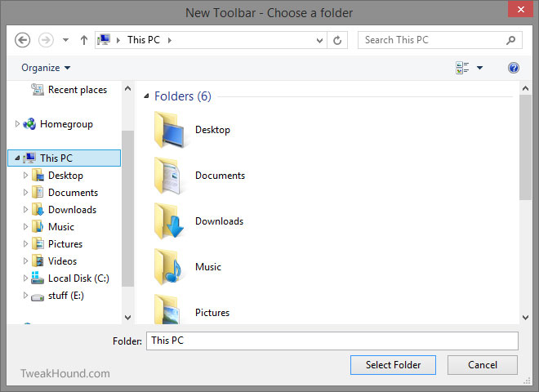Collapse the This PC tree node

tap(17, 158)
